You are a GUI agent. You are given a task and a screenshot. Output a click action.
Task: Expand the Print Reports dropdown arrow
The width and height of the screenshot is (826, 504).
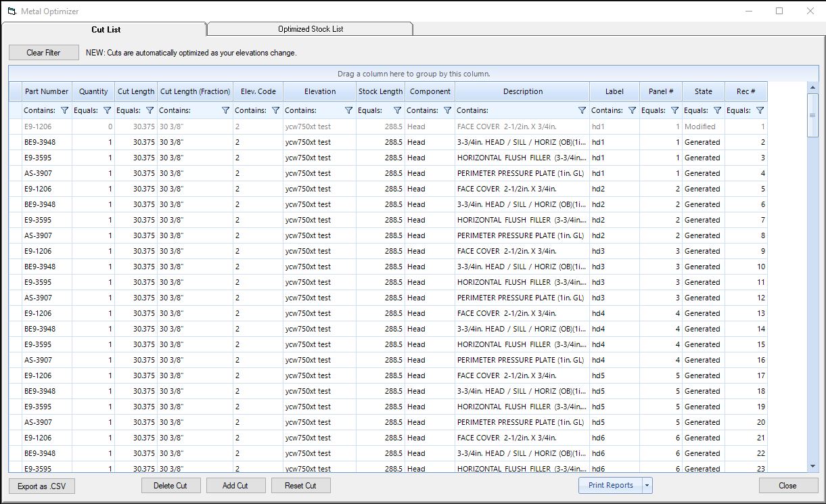pyautogui.click(x=647, y=486)
